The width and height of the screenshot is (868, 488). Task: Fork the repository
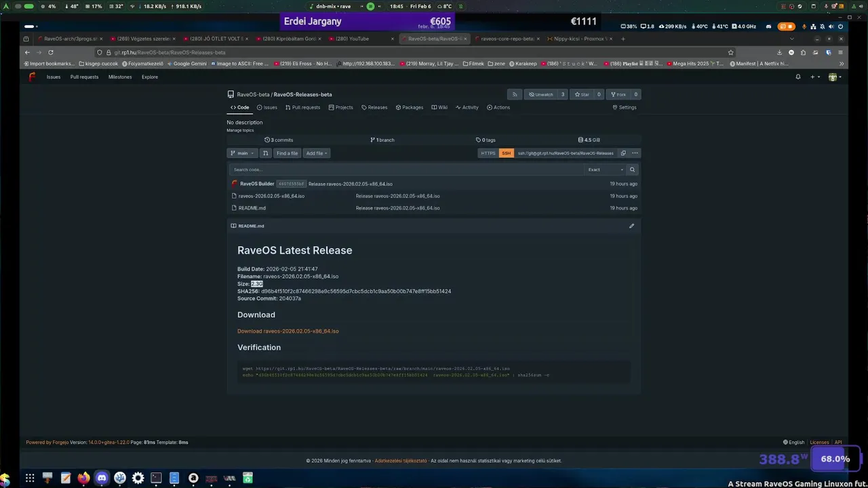tap(617, 94)
